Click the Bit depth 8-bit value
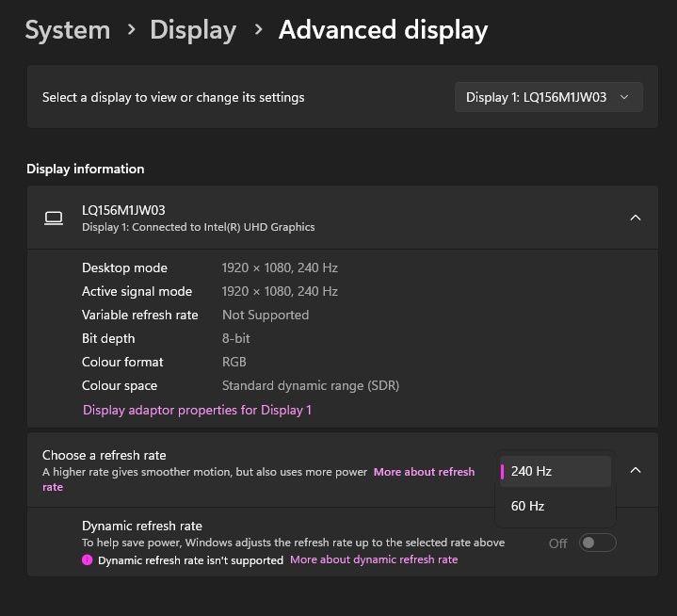The image size is (677, 616). click(236, 338)
